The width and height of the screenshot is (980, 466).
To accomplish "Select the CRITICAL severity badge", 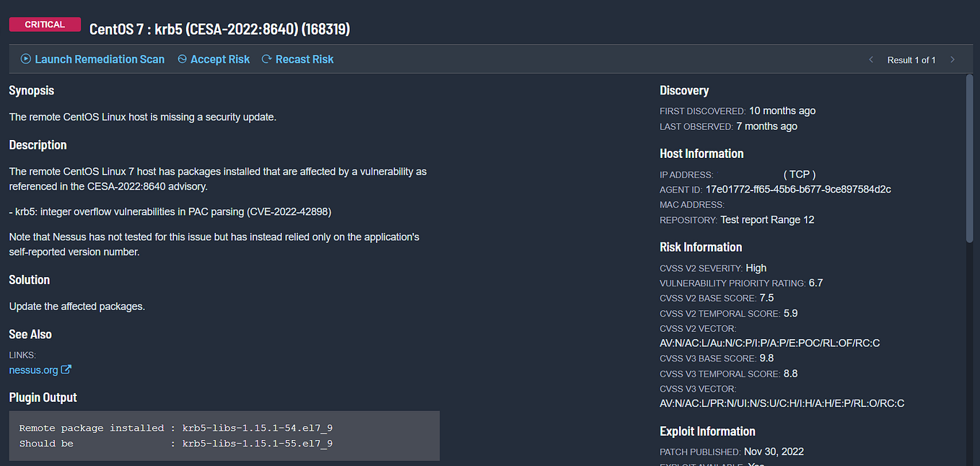I will pyautogui.click(x=45, y=24).
